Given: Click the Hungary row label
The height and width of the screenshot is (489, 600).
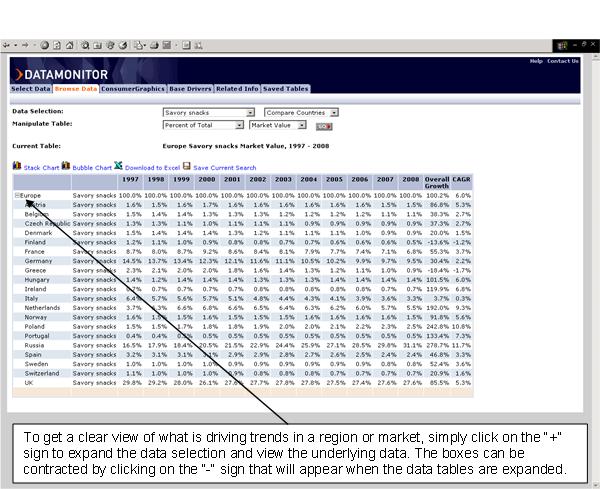Looking at the screenshot, I should click(x=37, y=280).
